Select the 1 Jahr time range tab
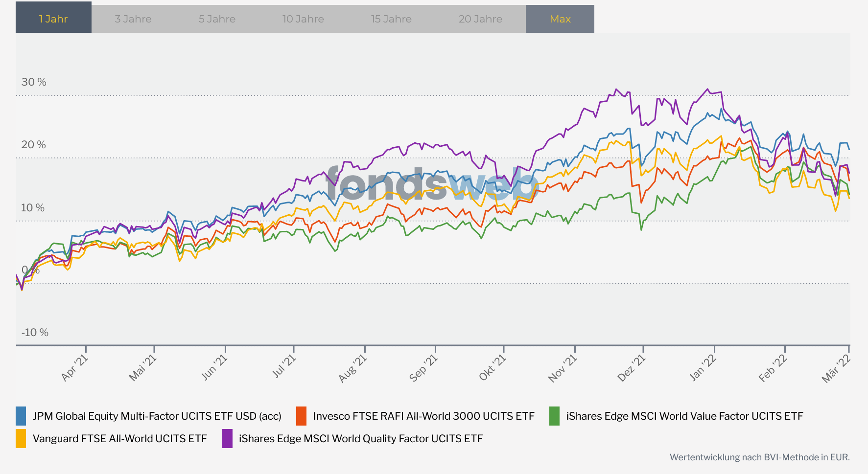The image size is (868, 474). pyautogui.click(x=53, y=19)
